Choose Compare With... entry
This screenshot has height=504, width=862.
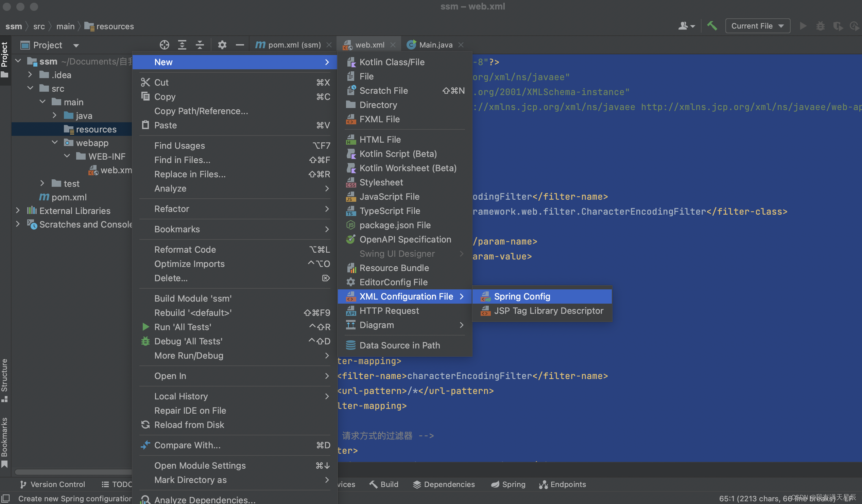(x=235, y=445)
